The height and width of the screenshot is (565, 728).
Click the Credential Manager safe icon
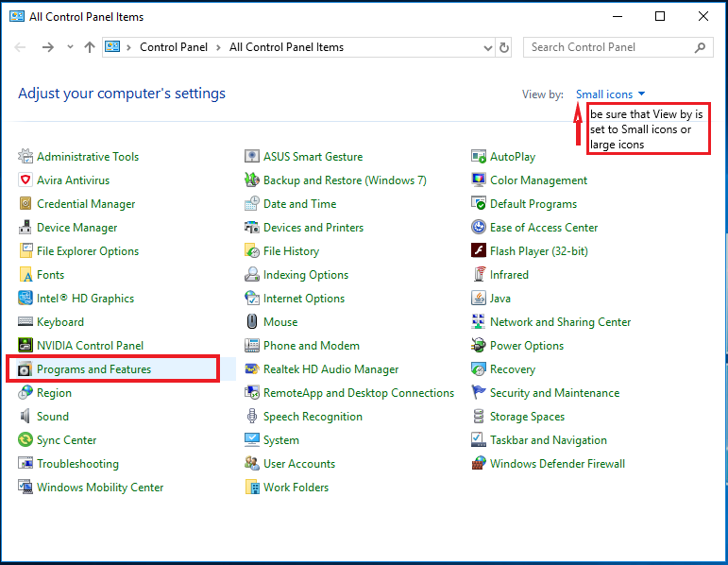click(x=25, y=203)
